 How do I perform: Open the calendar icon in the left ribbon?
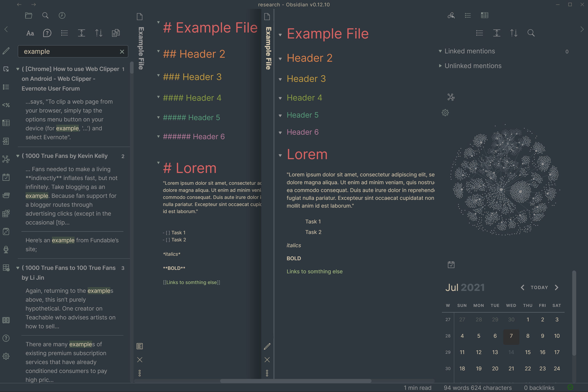click(x=6, y=177)
